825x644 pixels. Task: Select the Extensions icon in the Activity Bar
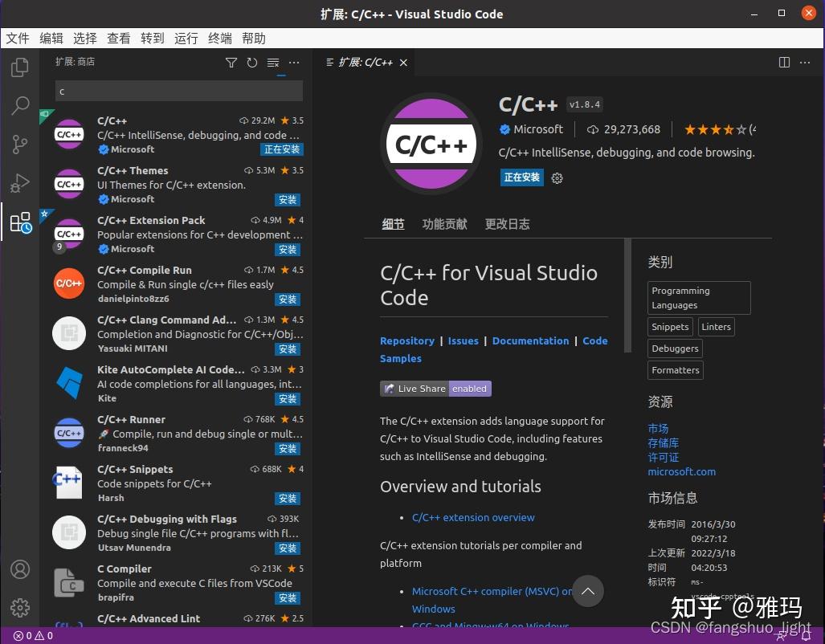(20, 222)
